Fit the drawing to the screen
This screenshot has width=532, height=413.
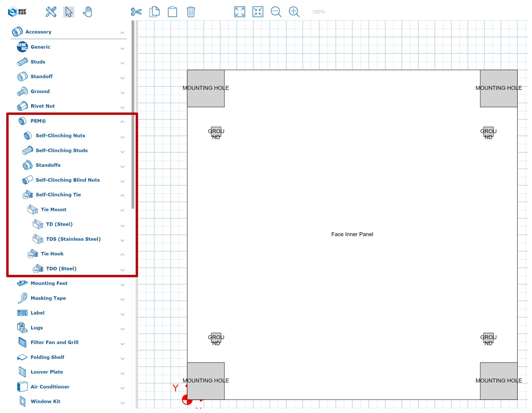(x=239, y=12)
